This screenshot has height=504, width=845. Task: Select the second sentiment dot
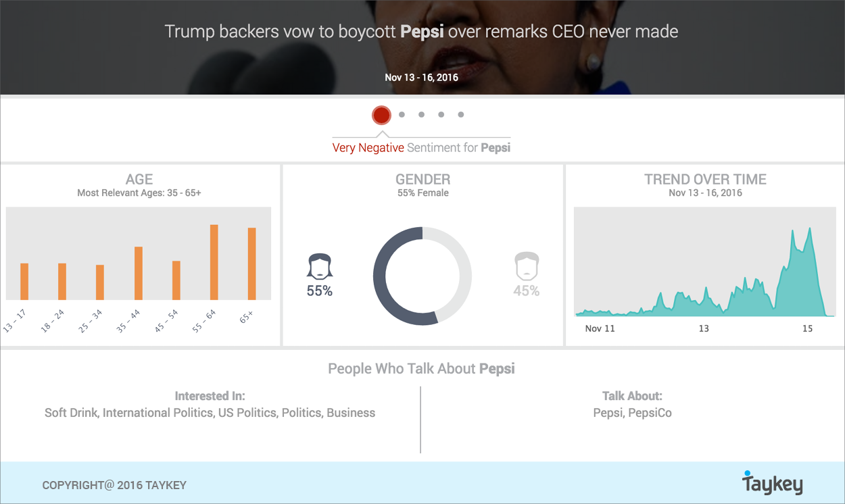[x=402, y=115]
